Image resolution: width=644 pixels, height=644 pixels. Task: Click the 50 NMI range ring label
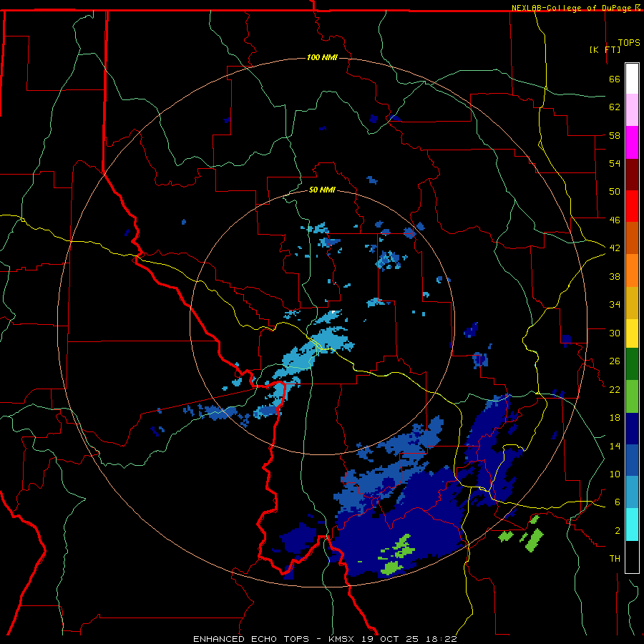click(322, 190)
